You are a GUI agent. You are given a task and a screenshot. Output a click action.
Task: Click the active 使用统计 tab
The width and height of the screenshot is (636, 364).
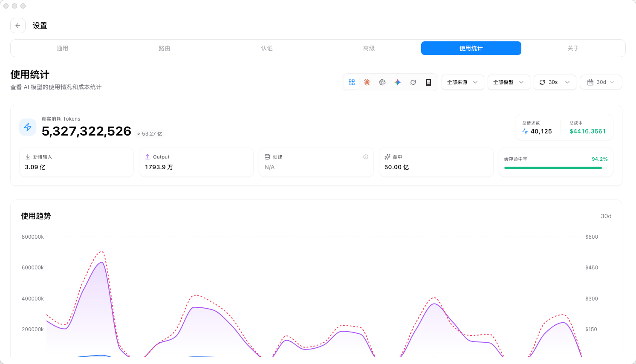coord(471,48)
